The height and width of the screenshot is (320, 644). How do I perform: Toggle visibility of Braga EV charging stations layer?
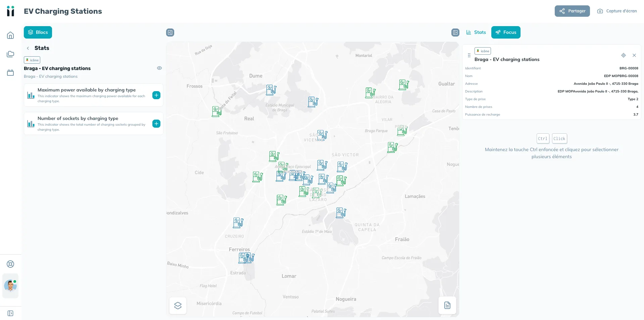[x=159, y=68]
